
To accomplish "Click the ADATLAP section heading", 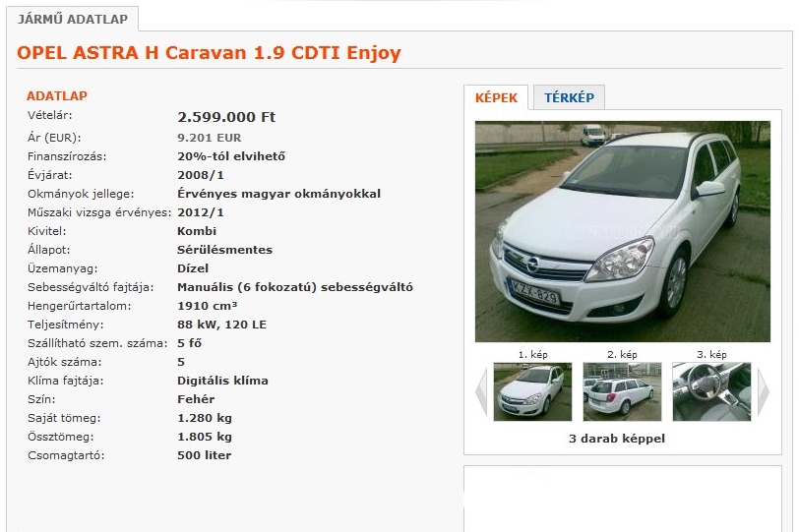I will (56, 95).
